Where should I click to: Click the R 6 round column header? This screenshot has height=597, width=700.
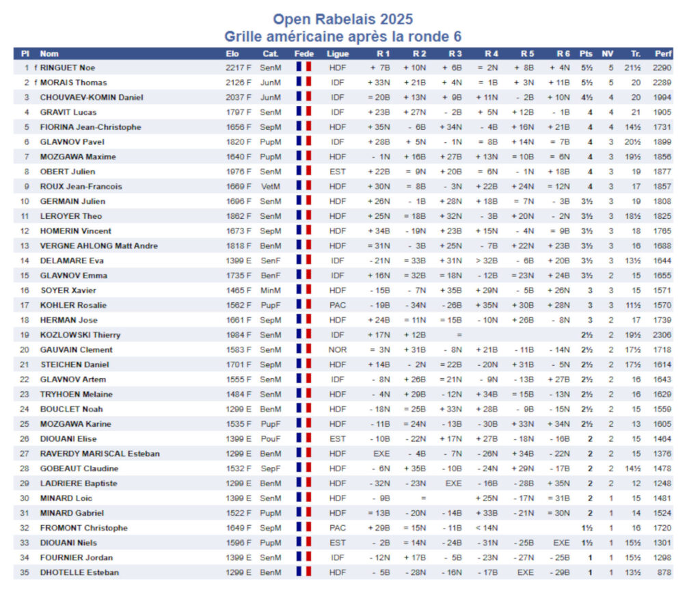[563, 53]
